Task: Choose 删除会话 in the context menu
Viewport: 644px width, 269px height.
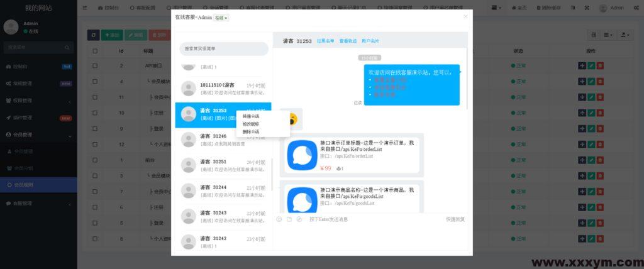Action: [251, 132]
